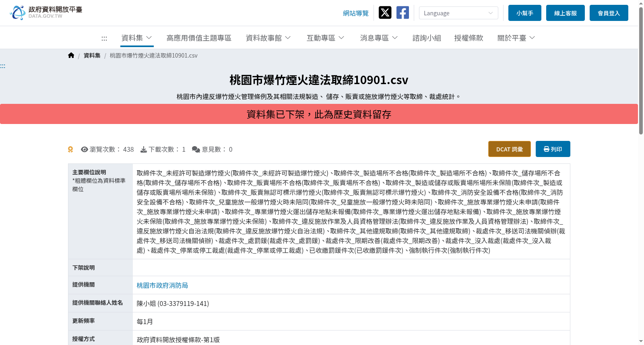Click the contact text 陳小姐 (03-3379119-141)
The width and height of the screenshot is (644, 345).
point(173,304)
